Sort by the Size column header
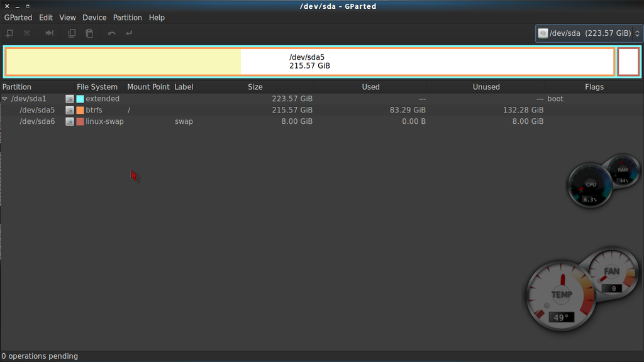The image size is (644, 362). click(x=255, y=87)
